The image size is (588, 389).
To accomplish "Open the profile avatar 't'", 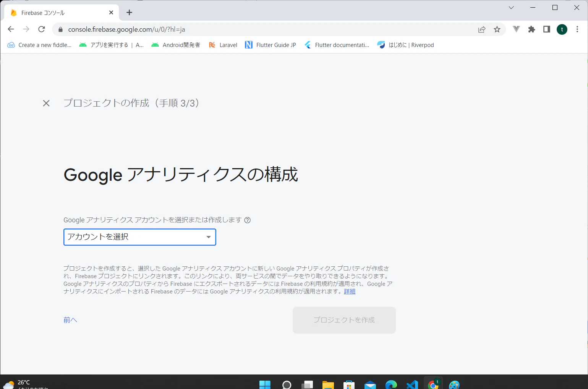I will (562, 29).
